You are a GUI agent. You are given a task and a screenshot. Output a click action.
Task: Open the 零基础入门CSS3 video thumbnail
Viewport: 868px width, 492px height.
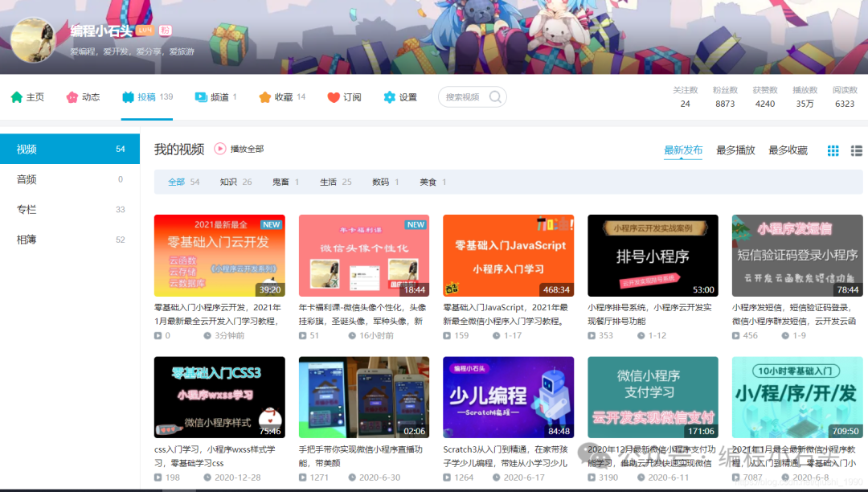point(219,397)
